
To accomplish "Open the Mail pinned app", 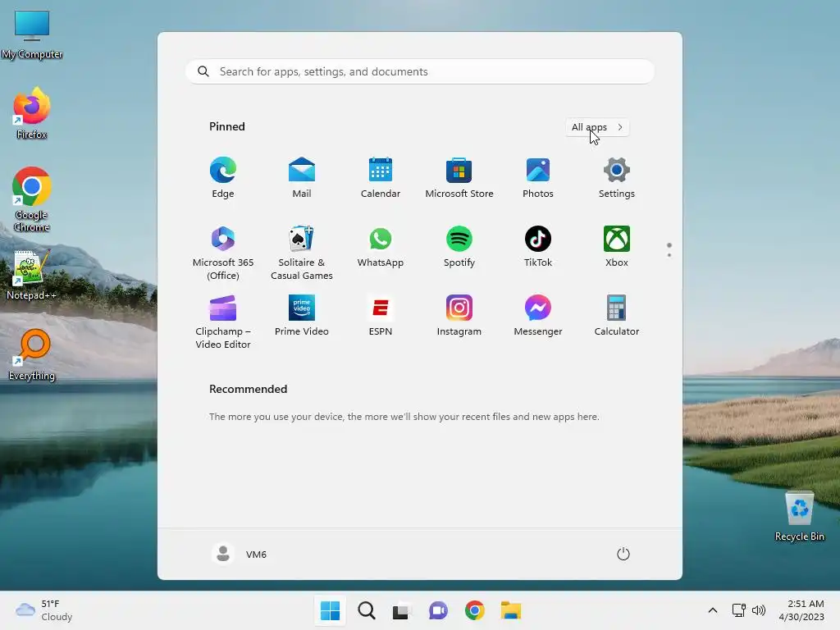I will (302, 178).
